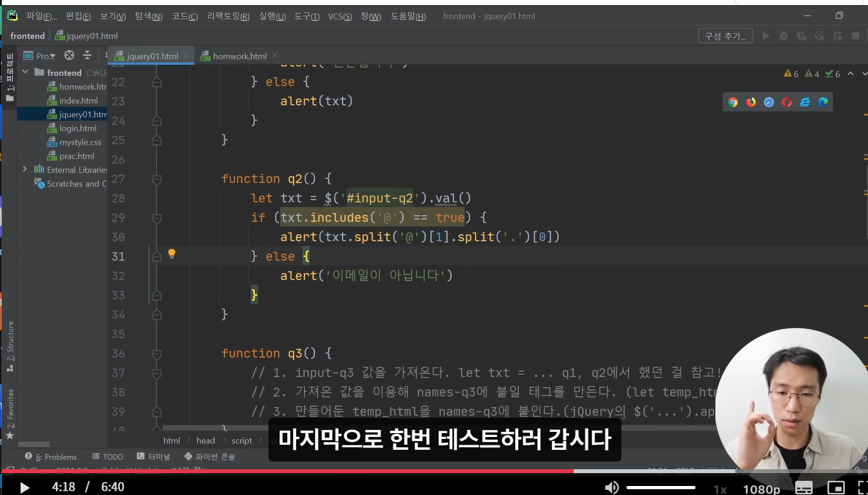
Task: Open the Problems tool window
Action: [51, 456]
